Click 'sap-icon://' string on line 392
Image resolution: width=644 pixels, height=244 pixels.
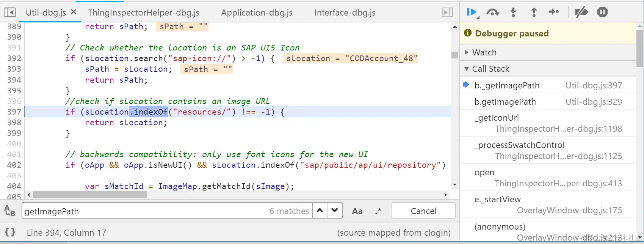(200, 58)
